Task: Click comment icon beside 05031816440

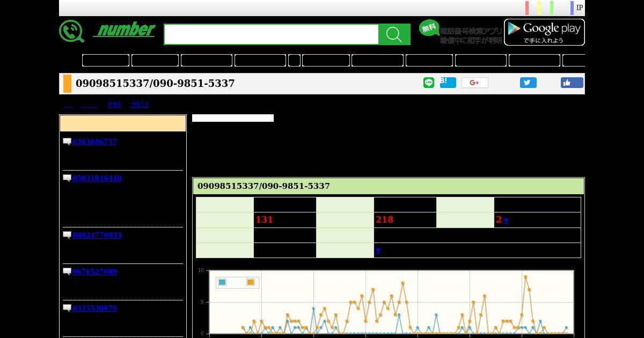Action: (x=67, y=178)
